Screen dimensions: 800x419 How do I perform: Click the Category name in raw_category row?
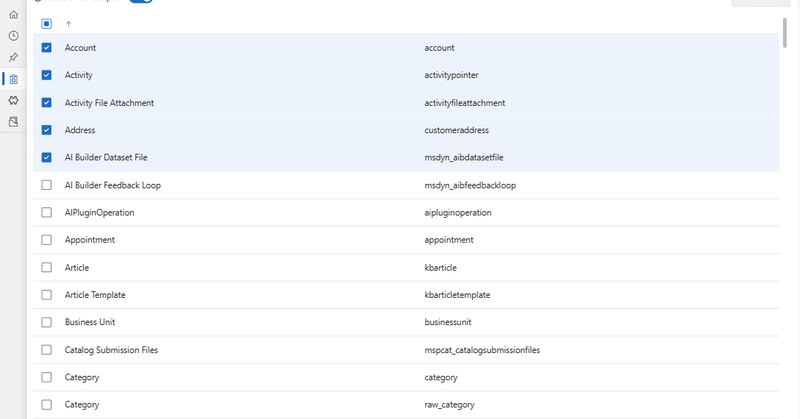click(x=82, y=405)
